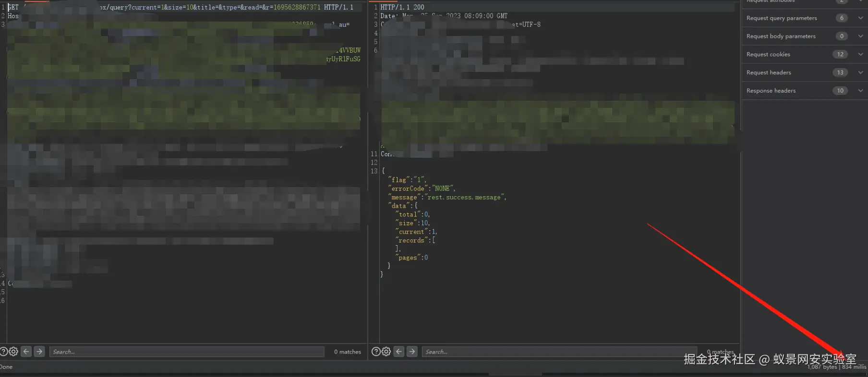Click the "1,087 bytes | 834 millis" status
This screenshot has height=377, width=868.
tap(837, 367)
